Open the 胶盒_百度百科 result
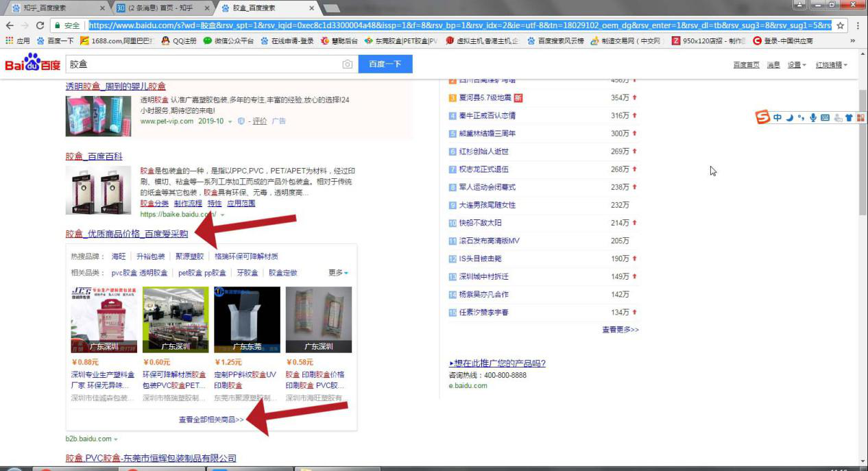This screenshot has width=868, height=471. coord(94,156)
